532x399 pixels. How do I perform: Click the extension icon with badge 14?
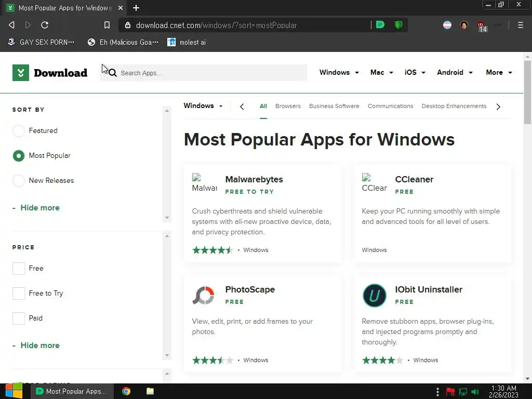[482, 26]
